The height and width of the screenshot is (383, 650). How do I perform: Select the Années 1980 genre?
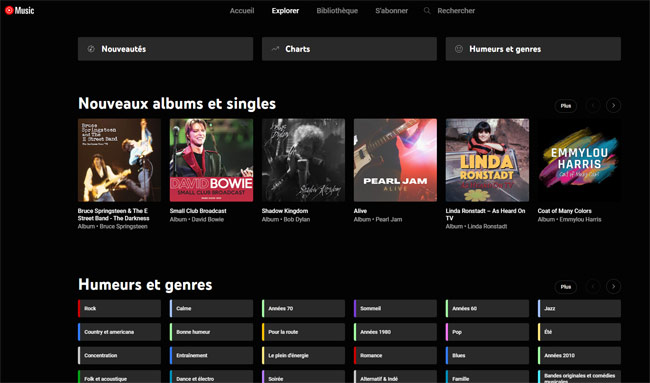click(x=395, y=332)
